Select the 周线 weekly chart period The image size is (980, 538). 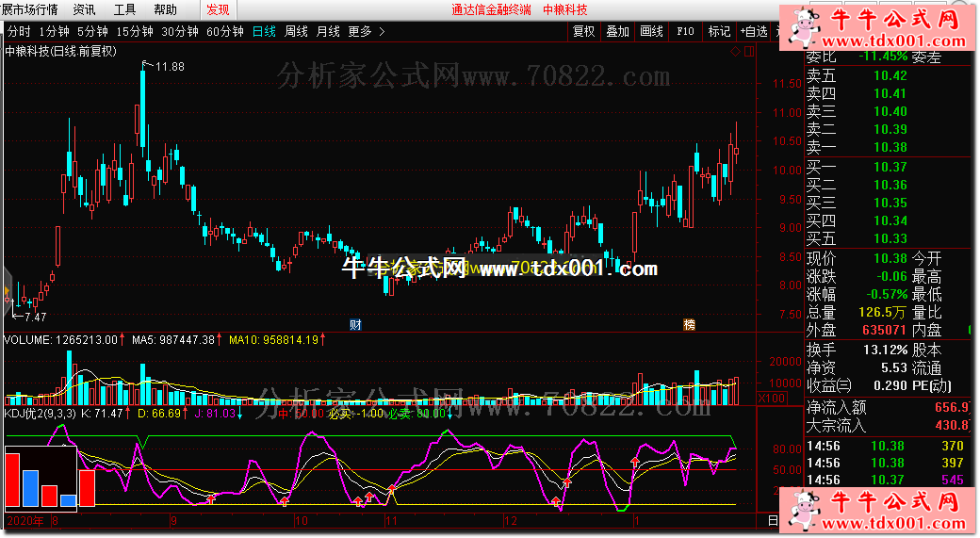(x=296, y=31)
